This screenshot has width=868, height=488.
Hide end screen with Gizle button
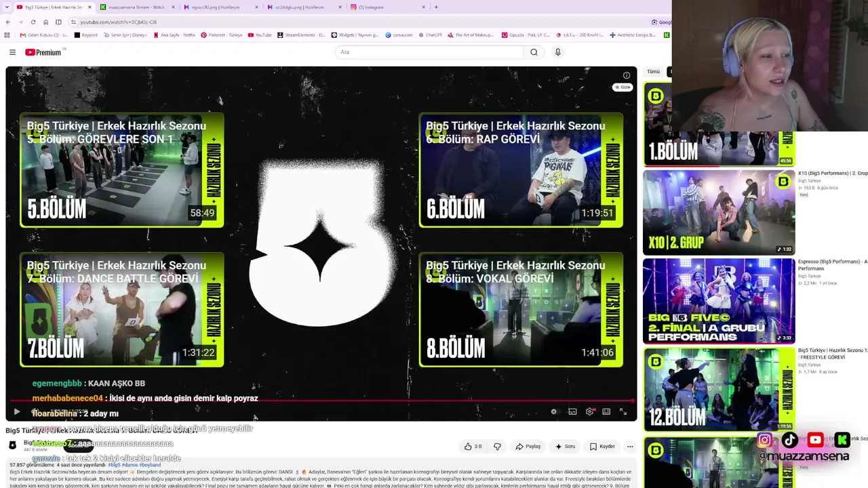point(623,87)
